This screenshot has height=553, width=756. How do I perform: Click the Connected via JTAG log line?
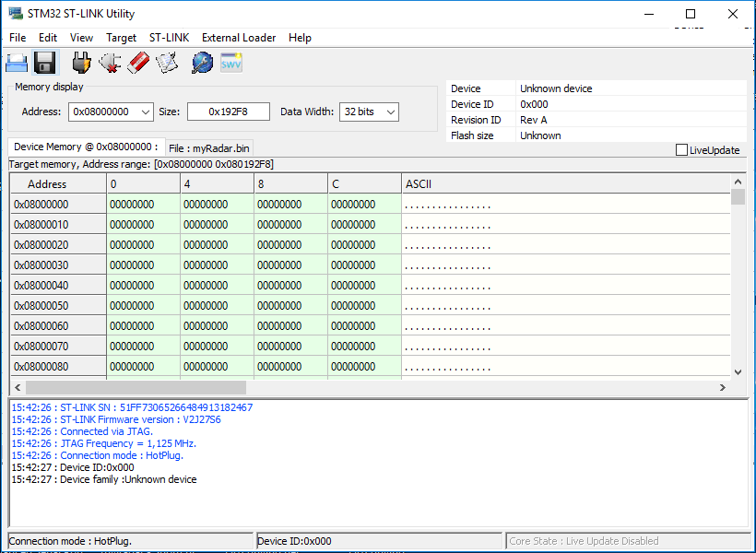click(82, 431)
